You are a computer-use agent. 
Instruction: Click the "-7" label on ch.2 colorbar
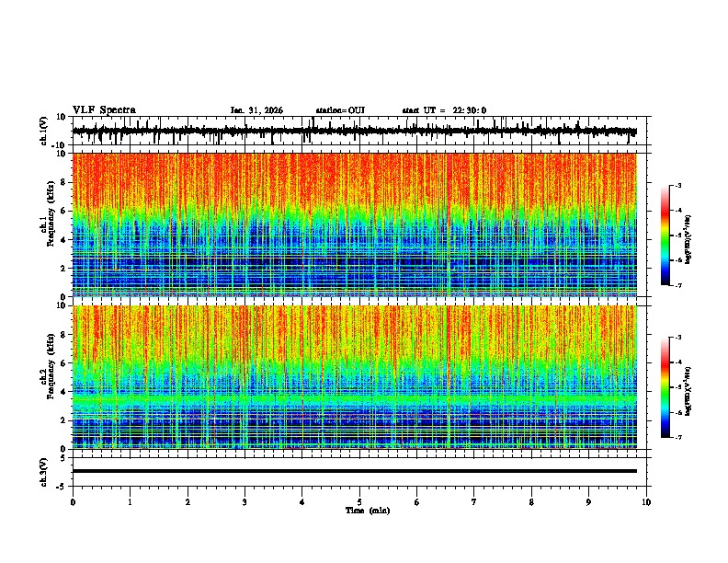coord(677,437)
